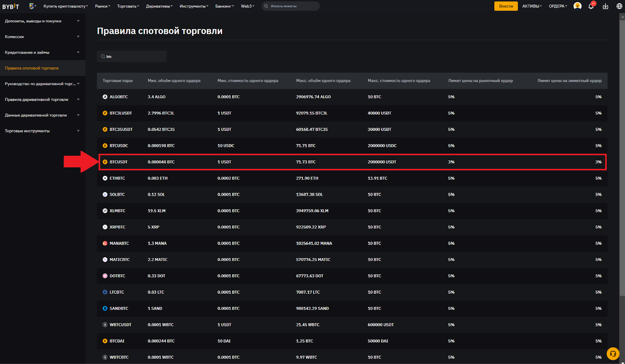Image resolution: width=625 pixels, height=364 pixels.
Task: Click the user profile avatar
Action: 577,6
